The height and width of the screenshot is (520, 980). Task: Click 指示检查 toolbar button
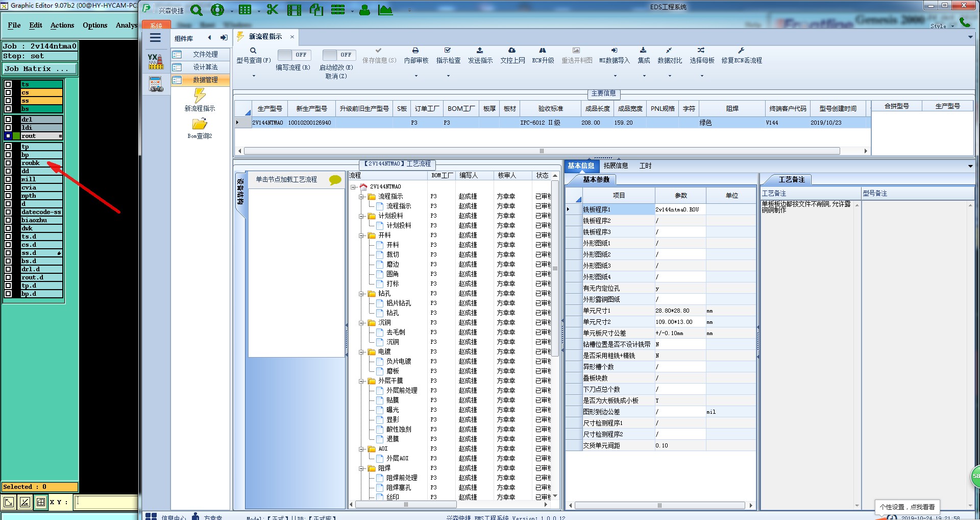pyautogui.click(x=448, y=56)
